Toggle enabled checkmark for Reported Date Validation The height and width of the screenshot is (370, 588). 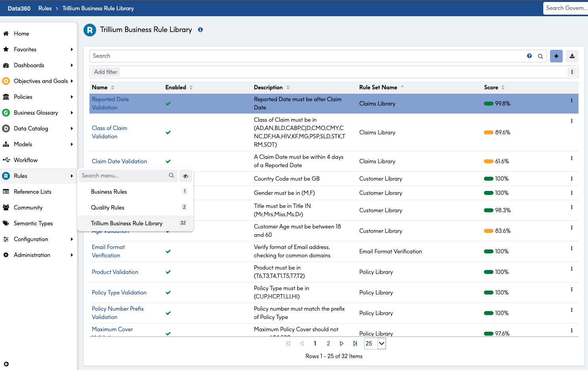[x=168, y=104]
